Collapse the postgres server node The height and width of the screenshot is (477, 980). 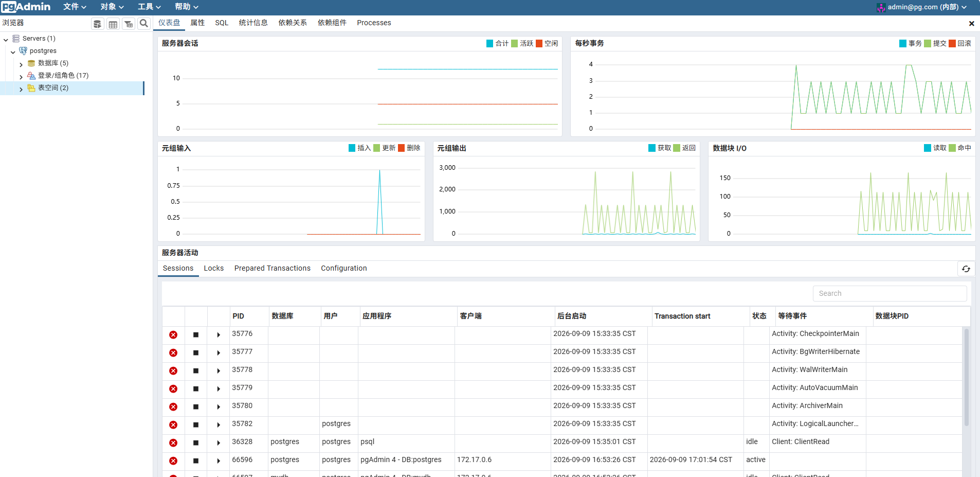tap(13, 52)
